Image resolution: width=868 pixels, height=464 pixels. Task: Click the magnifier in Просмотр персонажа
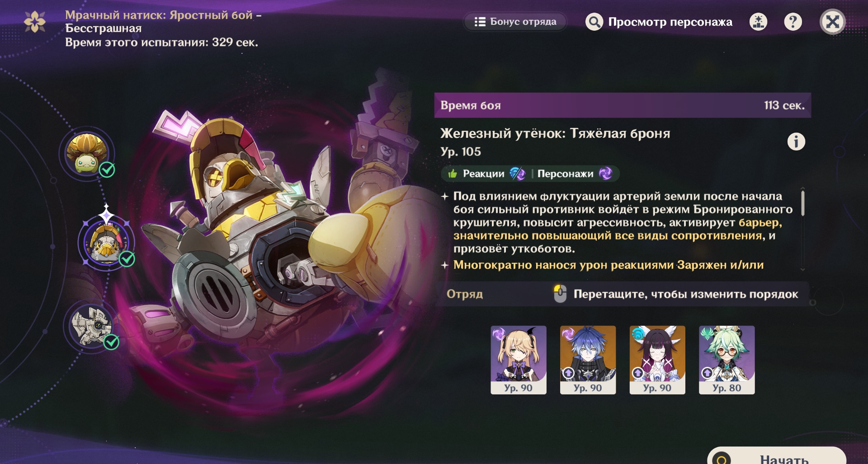pyautogui.click(x=594, y=22)
